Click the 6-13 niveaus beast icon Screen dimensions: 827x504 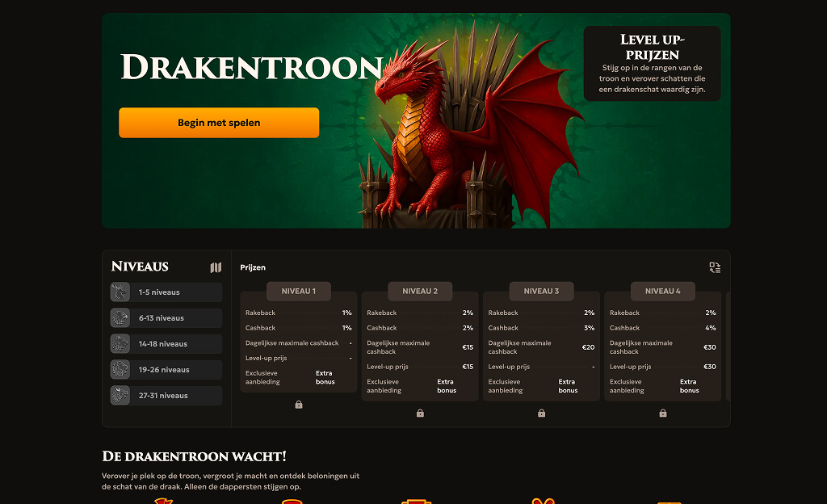tap(120, 318)
